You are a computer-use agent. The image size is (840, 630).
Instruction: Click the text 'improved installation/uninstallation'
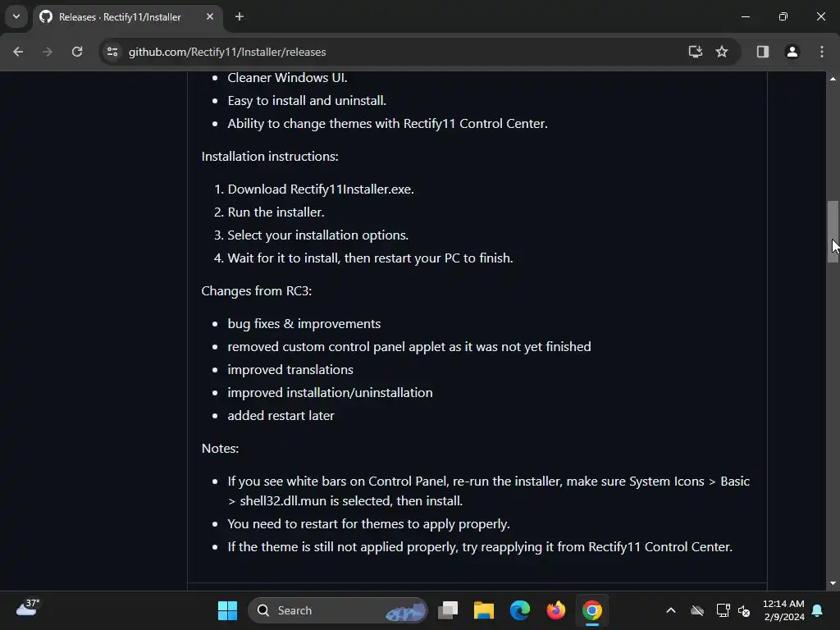[x=330, y=393]
